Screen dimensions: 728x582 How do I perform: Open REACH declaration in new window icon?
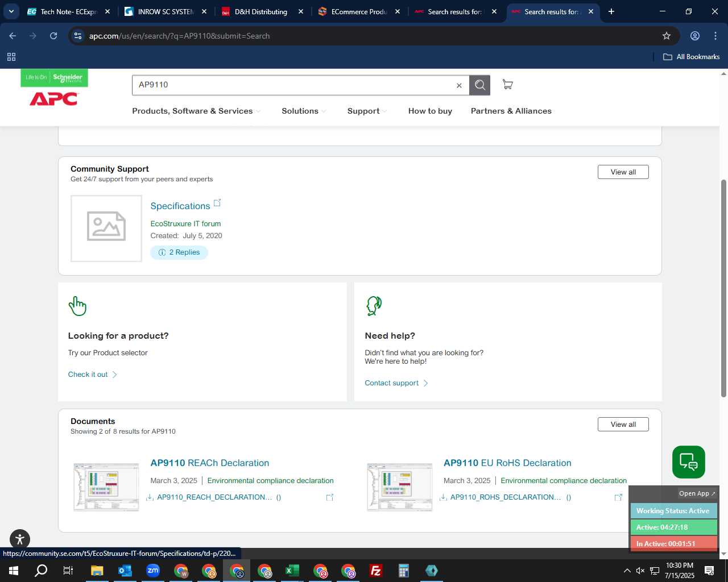pyautogui.click(x=329, y=497)
